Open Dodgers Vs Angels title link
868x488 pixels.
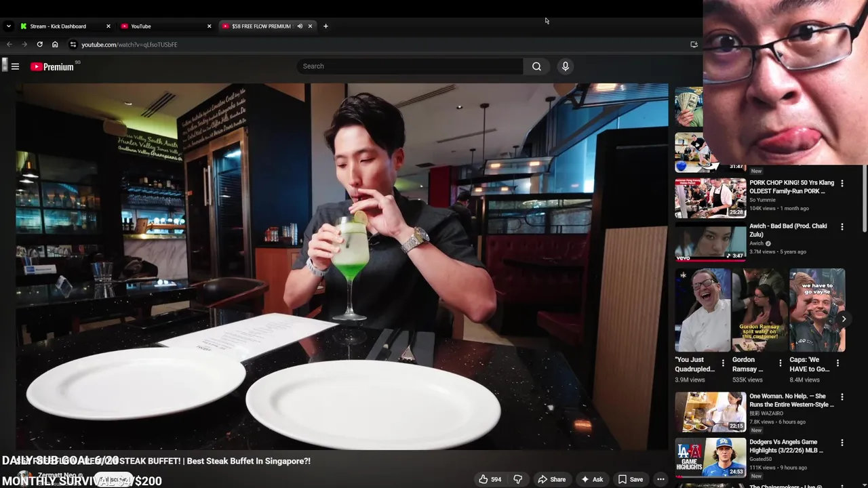[786, 446]
